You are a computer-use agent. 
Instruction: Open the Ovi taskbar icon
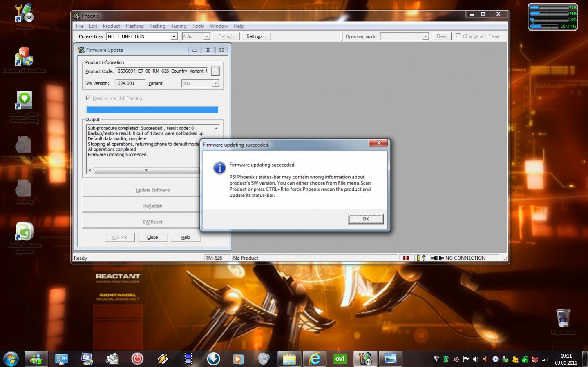click(x=340, y=359)
